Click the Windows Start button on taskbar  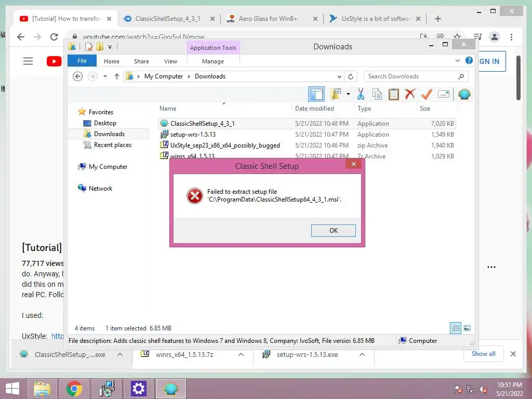click(12, 389)
